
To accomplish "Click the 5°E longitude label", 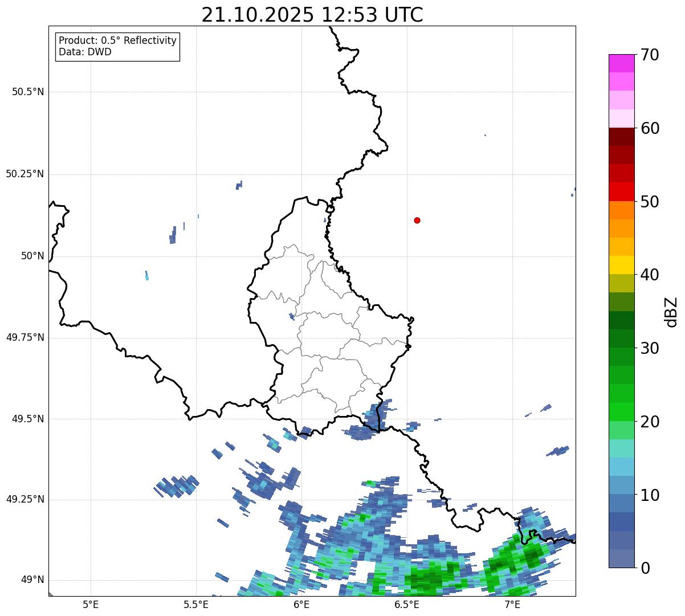I will (x=91, y=605).
